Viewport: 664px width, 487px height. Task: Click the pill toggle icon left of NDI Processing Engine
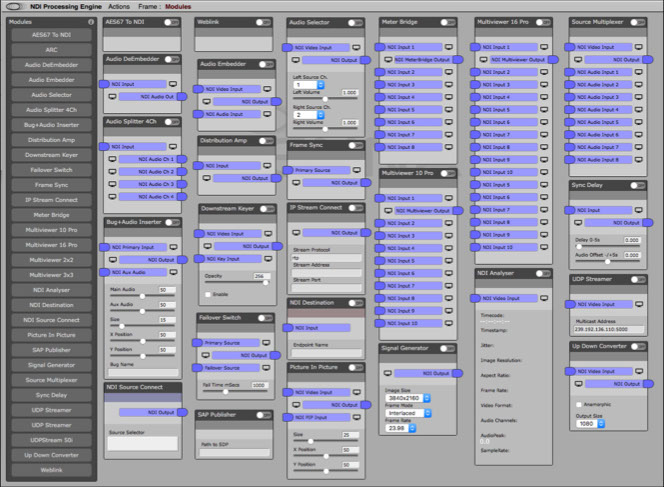pyautogui.click(x=15, y=6)
